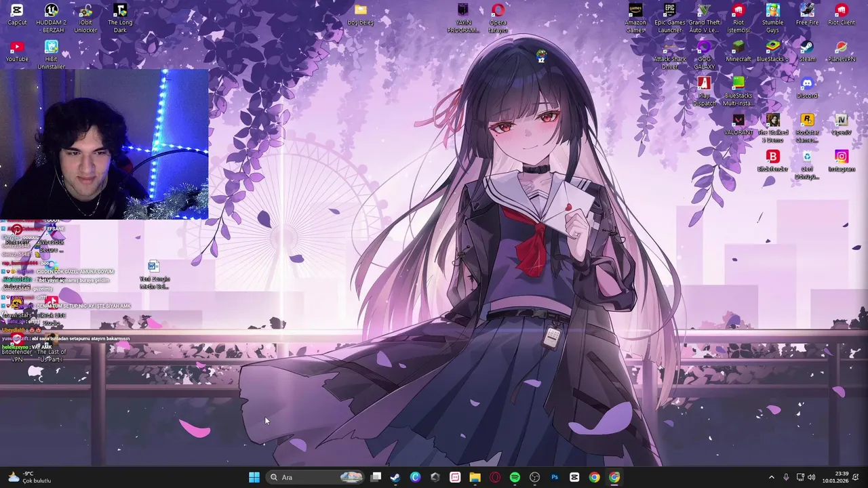Launch HUDDAM 2 - BERZAH desktop icon
868x488 pixels.
tap(52, 18)
